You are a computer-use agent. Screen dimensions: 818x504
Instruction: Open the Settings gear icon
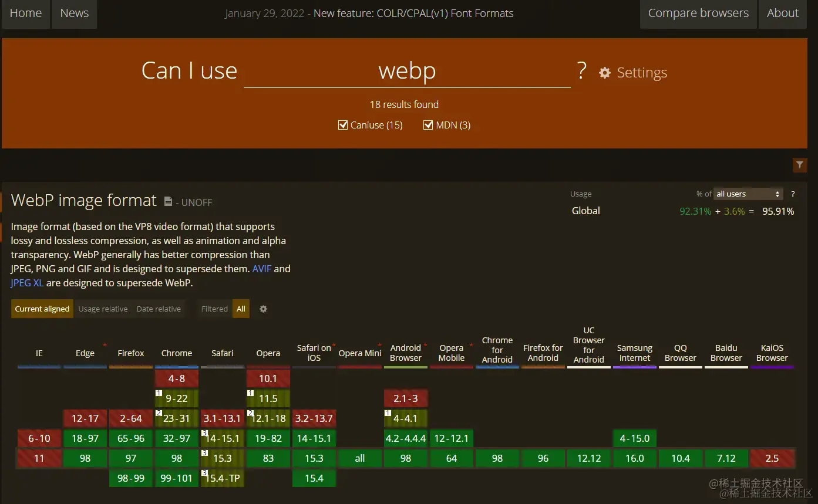pos(605,73)
